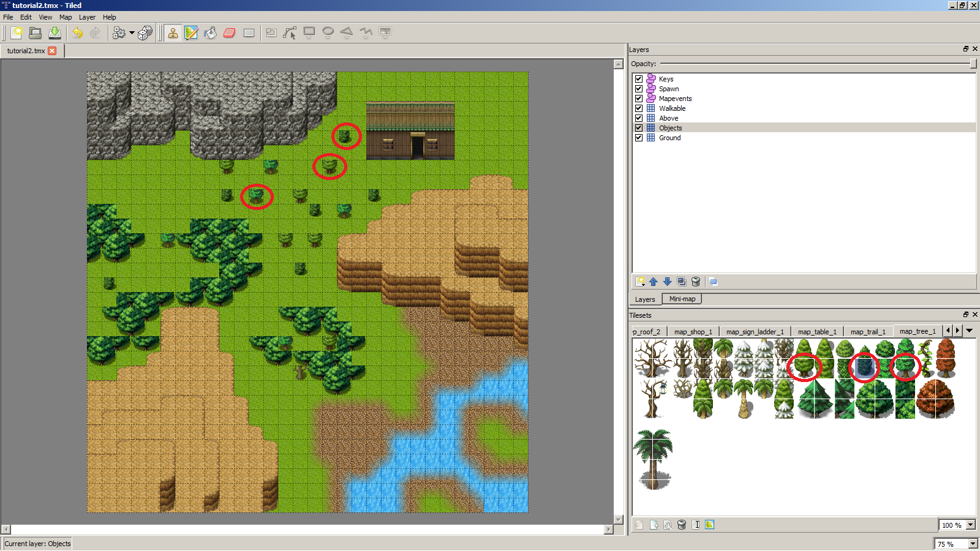Open the Map menu
The height and width of the screenshot is (551, 980).
pos(66,17)
